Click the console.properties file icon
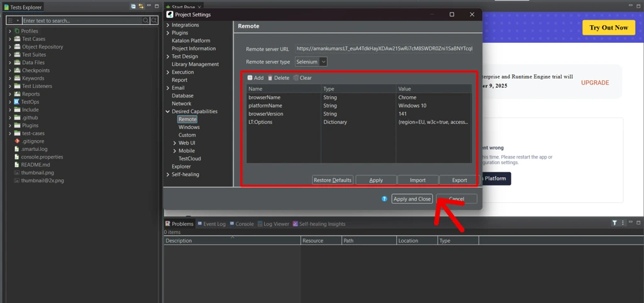Image resolution: width=644 pixels, height=303 pixels. 17,157
